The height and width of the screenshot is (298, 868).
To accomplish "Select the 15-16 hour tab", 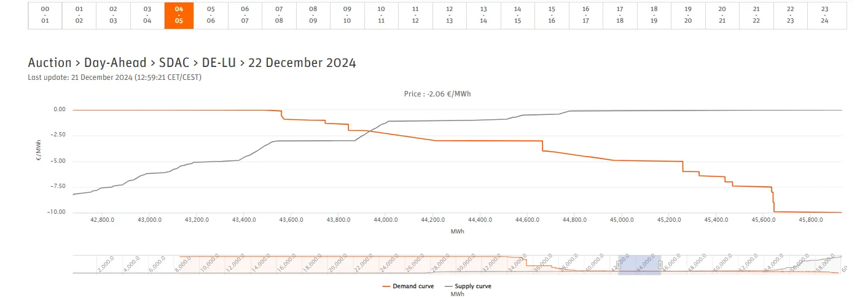I will (x=552, y=15).
